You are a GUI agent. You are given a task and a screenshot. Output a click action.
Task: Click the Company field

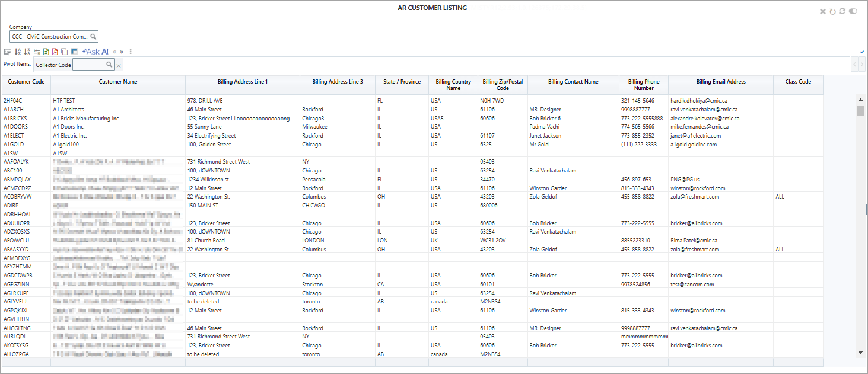click(53, 36)
